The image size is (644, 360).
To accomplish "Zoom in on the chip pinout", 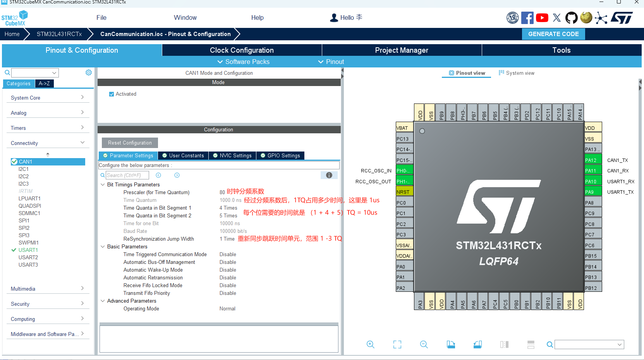I will point(370,344).
